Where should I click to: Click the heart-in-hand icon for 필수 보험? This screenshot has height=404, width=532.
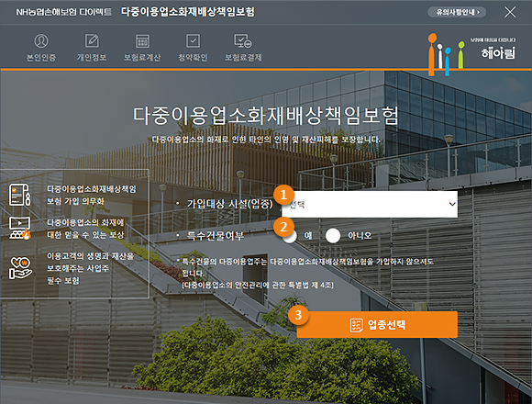click(x=20, y=268)
